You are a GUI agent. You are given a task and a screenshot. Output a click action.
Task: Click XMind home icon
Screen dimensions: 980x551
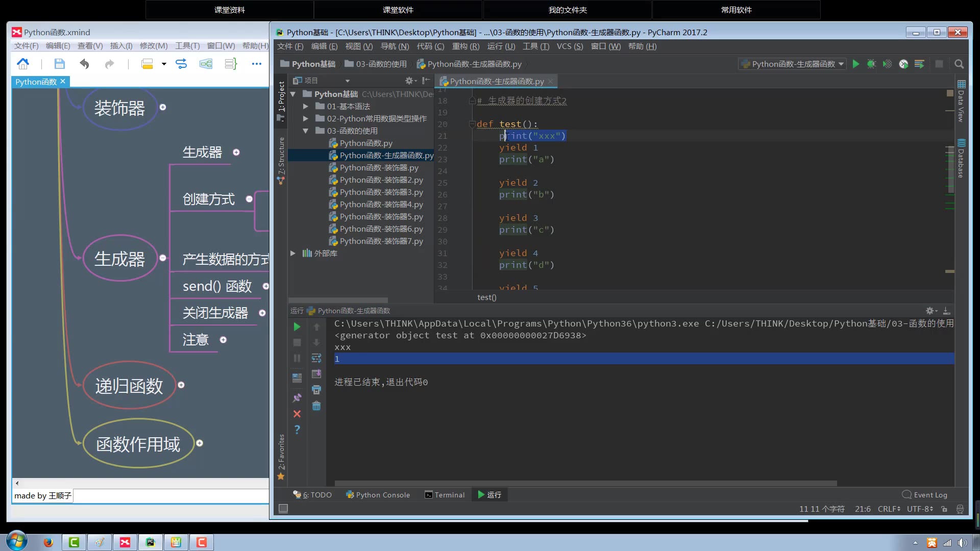[23, 64]
